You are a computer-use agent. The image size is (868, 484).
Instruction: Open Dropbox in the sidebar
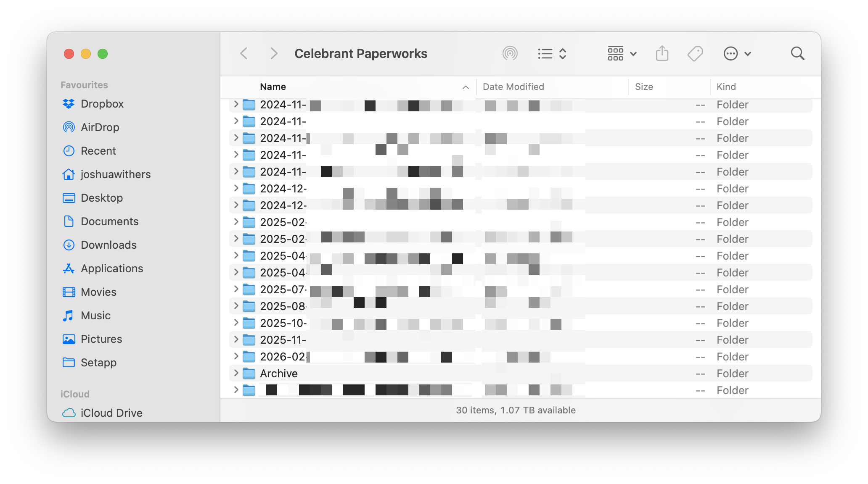coord(102,104)
